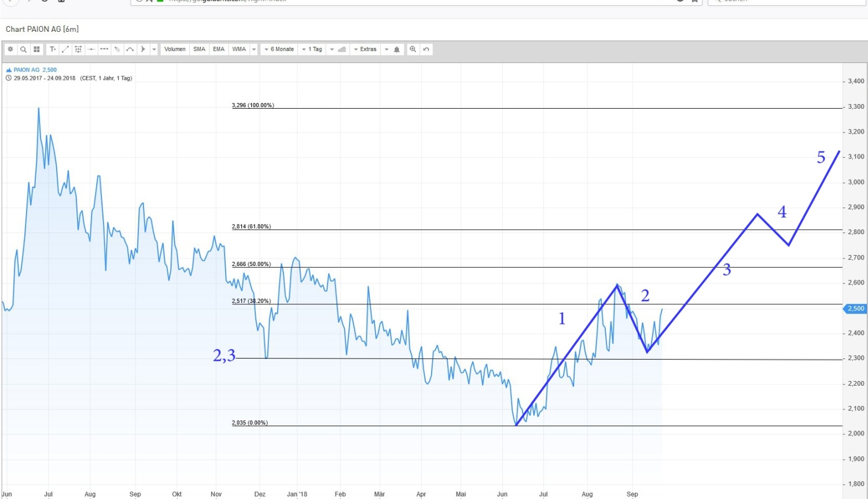Toggle the Volumen indicator

click(x=175, y=49)
